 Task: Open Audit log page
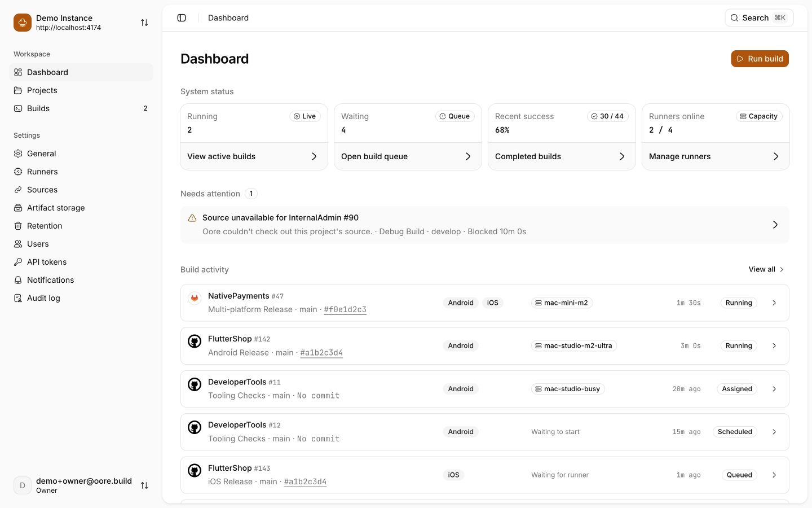(81, 298)
